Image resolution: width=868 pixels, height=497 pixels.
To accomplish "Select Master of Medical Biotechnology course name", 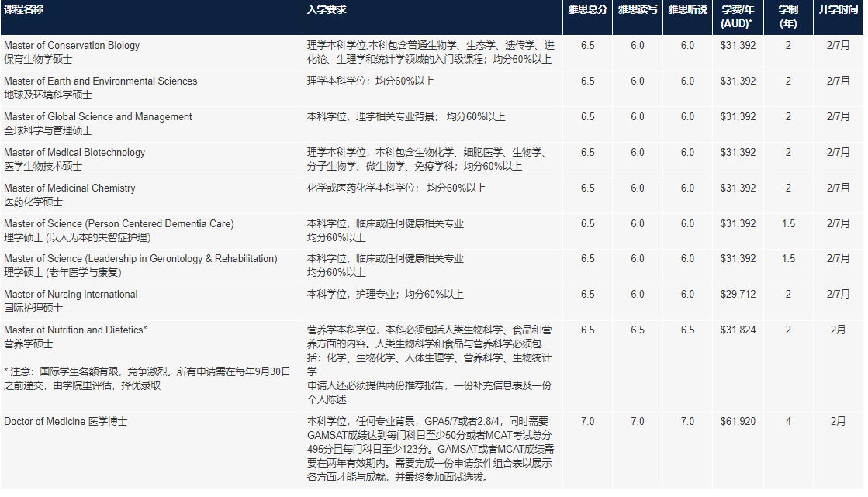I will coord(74,152).
